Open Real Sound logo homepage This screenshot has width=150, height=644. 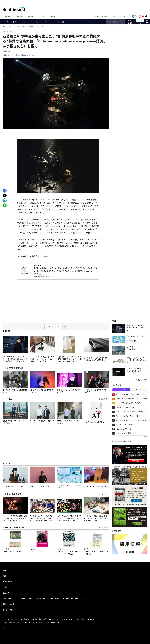pyautogui.click(x=14, y=9)
